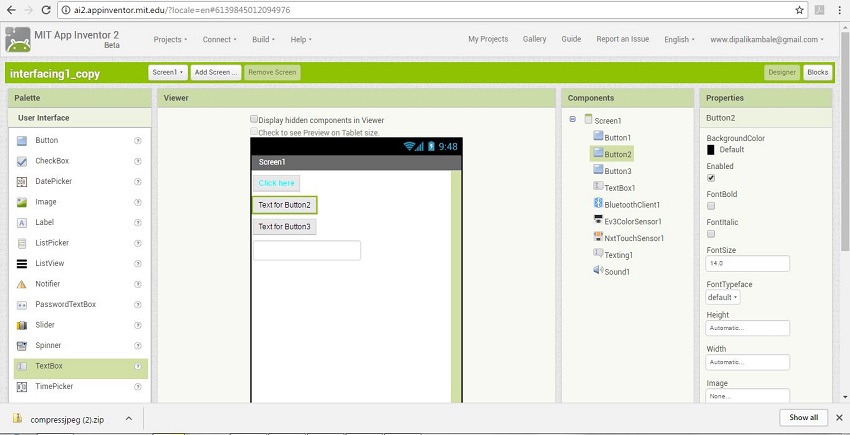Open help for TextBox component

[138, 366]
